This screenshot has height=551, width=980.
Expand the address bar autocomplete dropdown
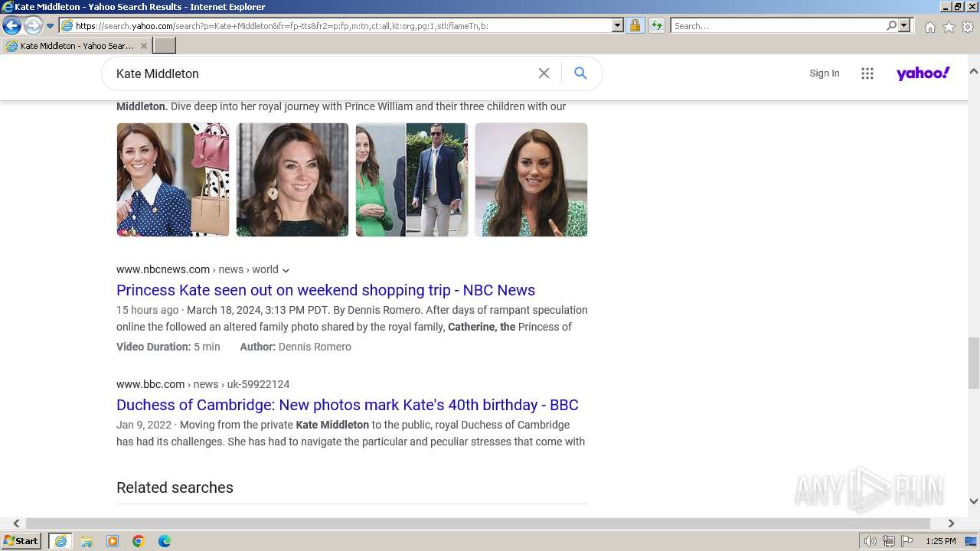(x=618, y=26)
